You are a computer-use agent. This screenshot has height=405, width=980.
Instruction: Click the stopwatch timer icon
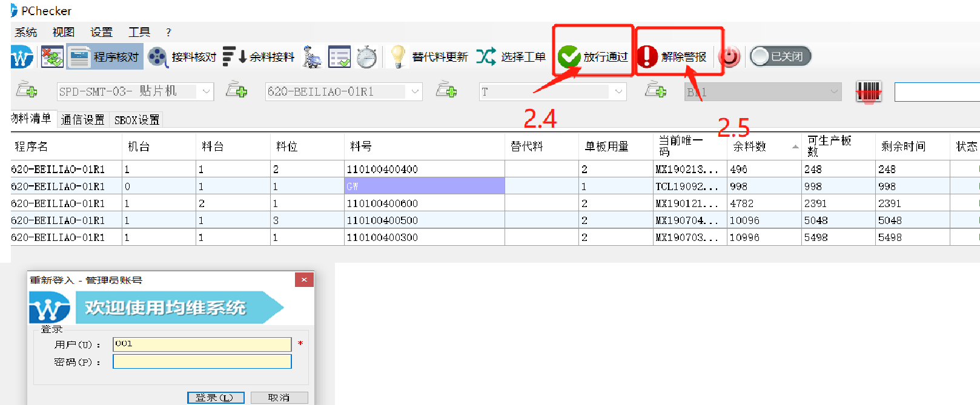tap(366, 57)
